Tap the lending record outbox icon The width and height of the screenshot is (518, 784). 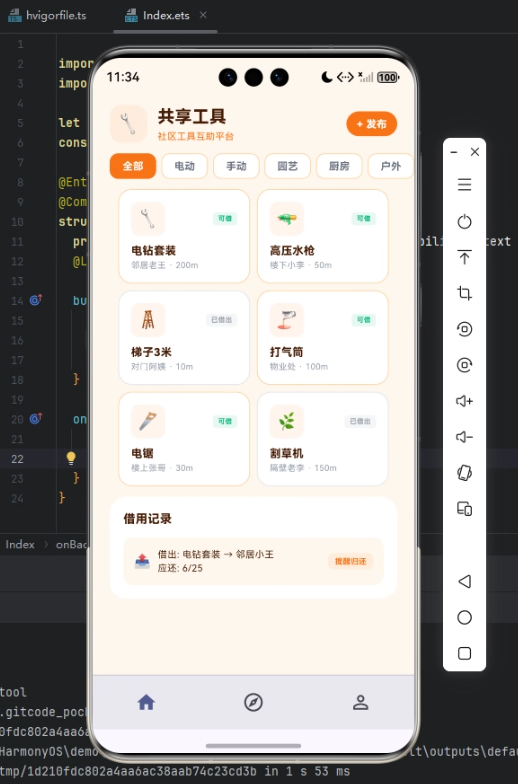click(x=142, y=562)
